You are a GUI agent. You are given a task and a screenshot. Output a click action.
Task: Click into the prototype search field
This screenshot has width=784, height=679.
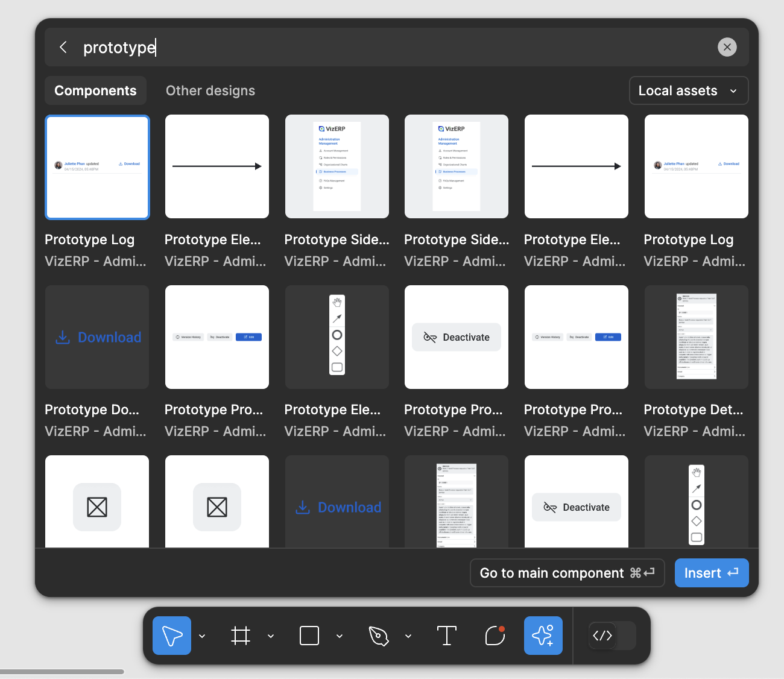pyautogui.click(x=397, y=47)
